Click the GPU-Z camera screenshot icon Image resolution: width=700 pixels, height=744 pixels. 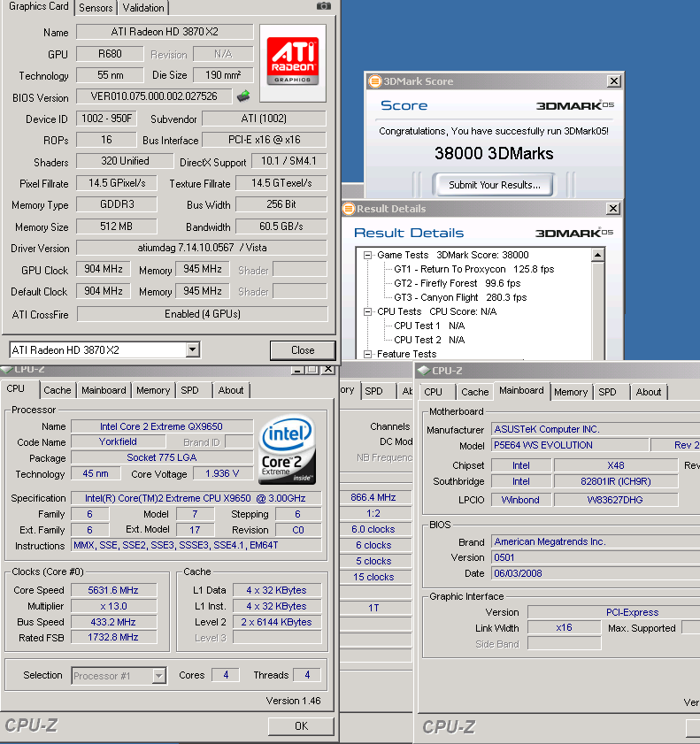click(324, 5)
